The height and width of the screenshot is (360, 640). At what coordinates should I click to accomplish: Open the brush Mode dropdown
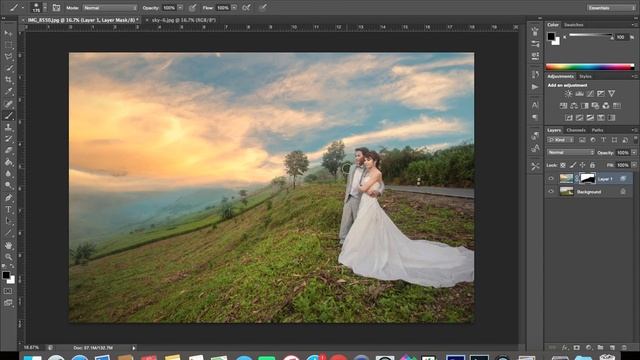(110, 8)
